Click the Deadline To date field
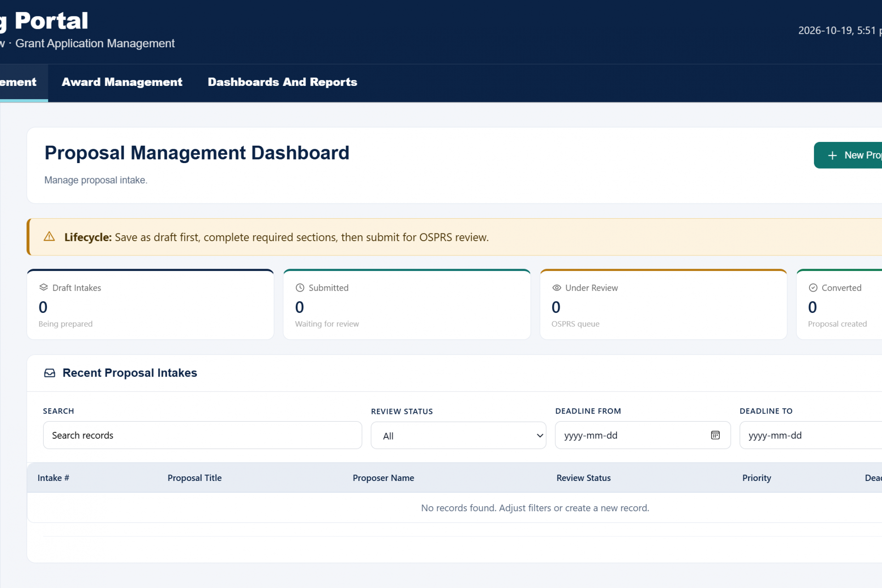This screenshot has height=588, width=882. (x=811, y=435)
